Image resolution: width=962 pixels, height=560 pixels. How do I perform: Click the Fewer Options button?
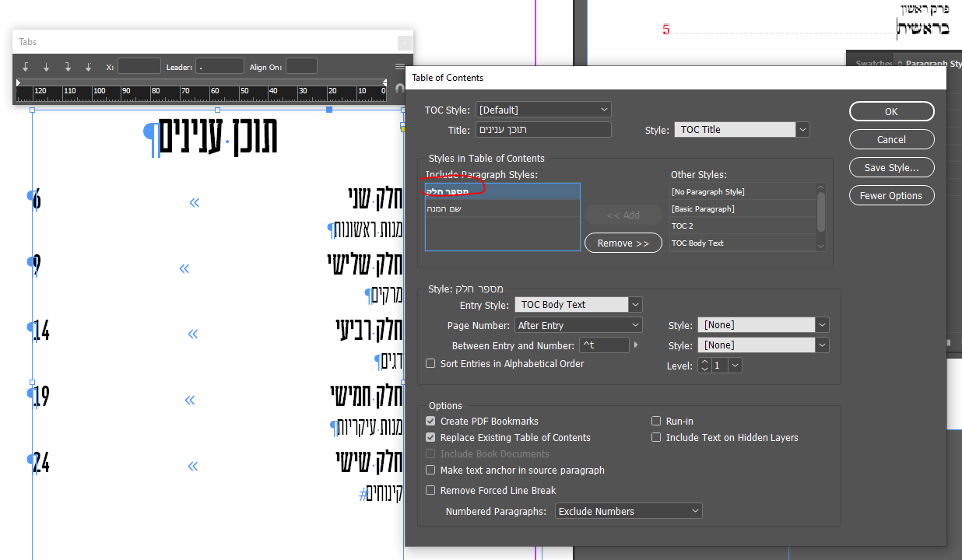click(891, 195)
